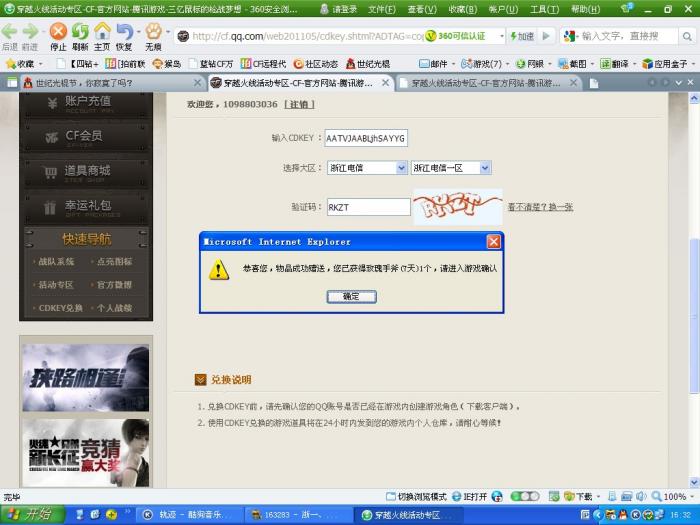Open the Windows Start button

[x=32, y=515]
